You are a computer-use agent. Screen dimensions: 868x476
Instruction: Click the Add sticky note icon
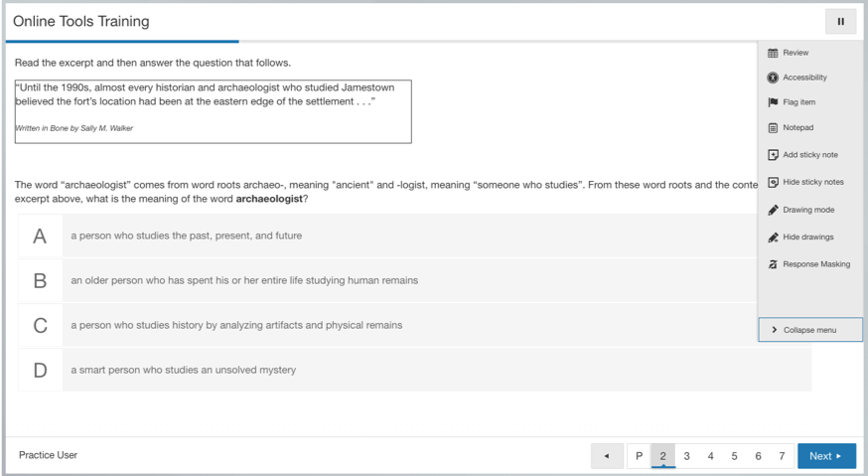tap(773, 155)
